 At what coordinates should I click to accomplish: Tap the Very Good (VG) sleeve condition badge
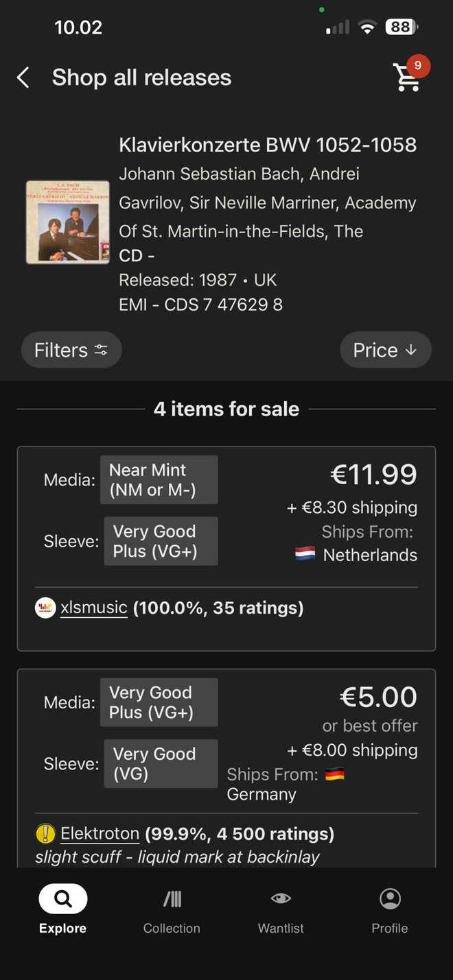161,763
